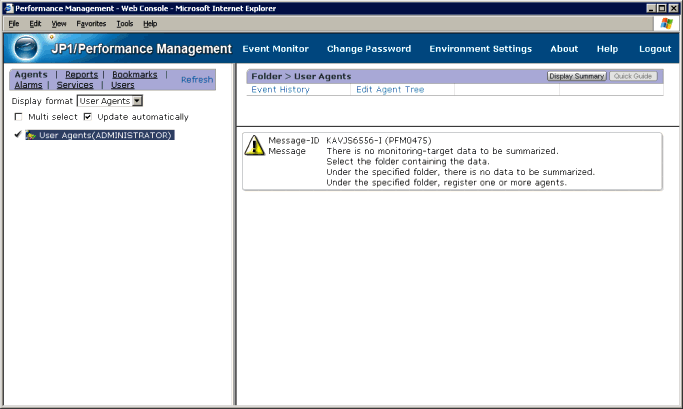
Task: Switch to the Bookmarks tab
Action: pos(135,74)
